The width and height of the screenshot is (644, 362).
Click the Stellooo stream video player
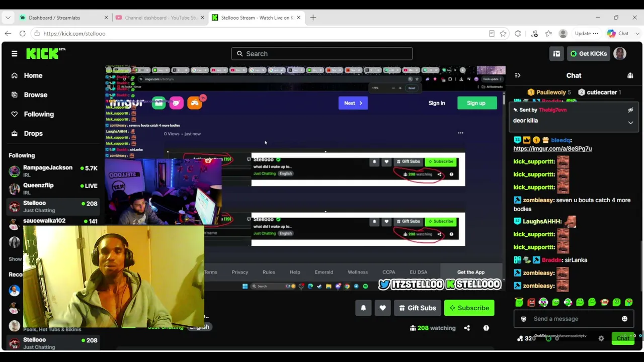305,178
